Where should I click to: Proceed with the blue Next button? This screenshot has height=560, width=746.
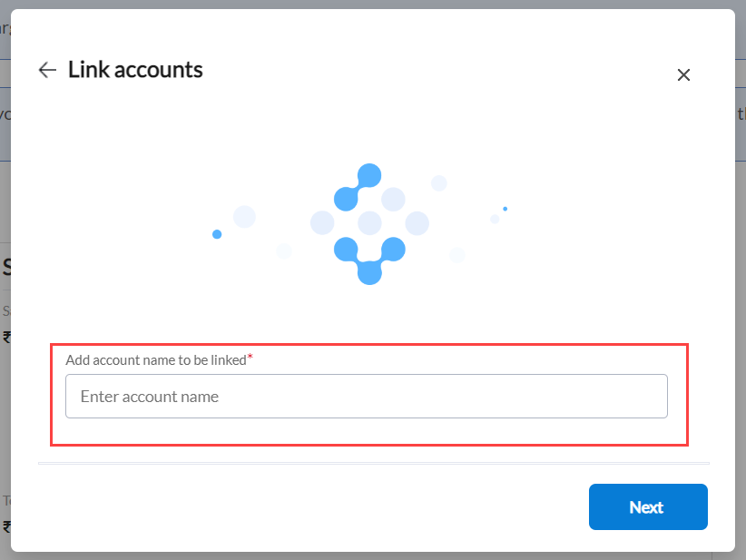pyautogui.click(x=648, y=506)
